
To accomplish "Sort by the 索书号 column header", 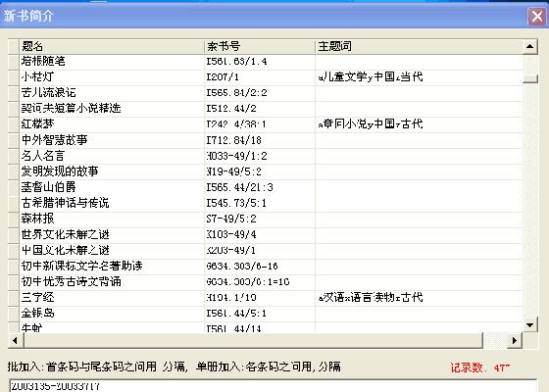I will [x=259, y=46].
